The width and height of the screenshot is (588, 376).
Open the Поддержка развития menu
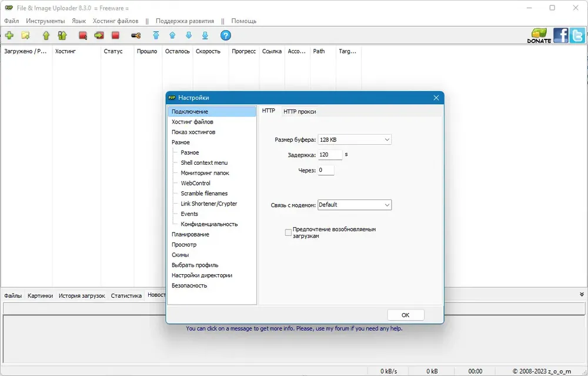click(185, 21)
